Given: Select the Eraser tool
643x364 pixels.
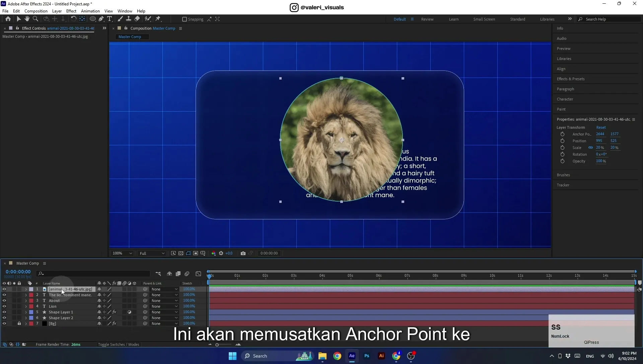Looking at the screenshot, I should 137,19.
